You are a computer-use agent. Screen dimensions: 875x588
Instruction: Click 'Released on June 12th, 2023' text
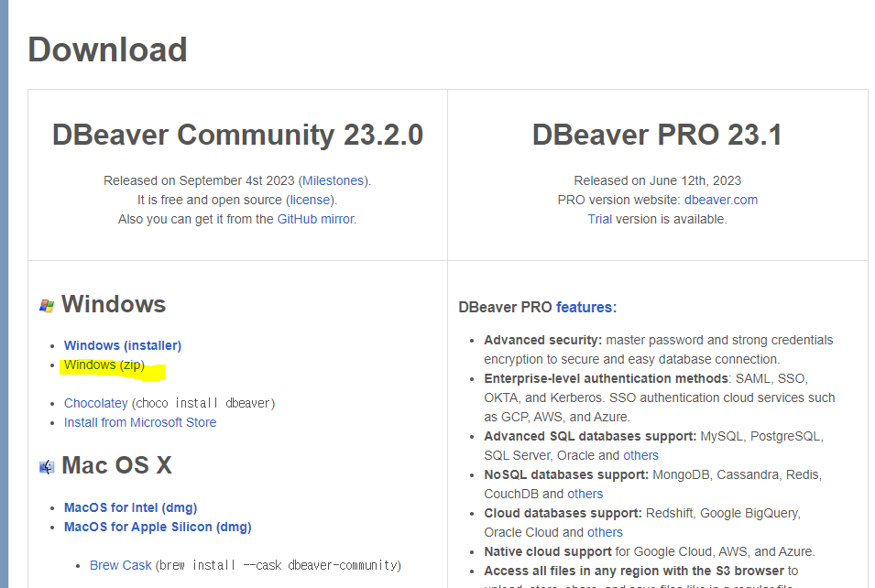[x=657, y=180]
